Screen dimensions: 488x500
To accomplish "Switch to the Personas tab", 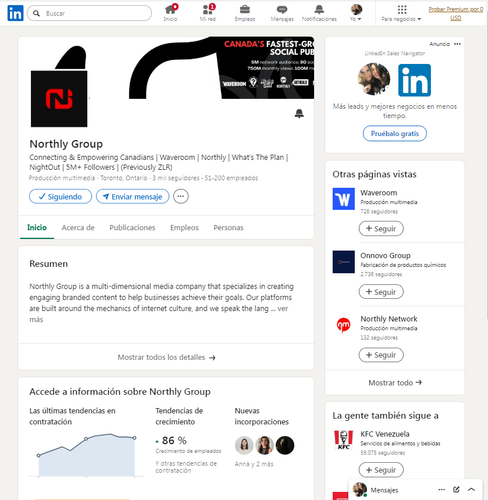I will pyautogui.click(x=228, y=228).
